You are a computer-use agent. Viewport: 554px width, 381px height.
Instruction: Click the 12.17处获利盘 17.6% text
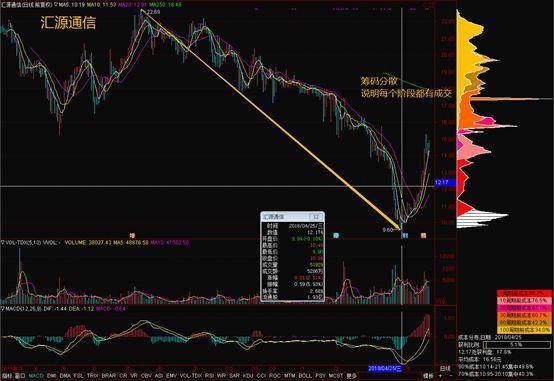pos(485,352)
